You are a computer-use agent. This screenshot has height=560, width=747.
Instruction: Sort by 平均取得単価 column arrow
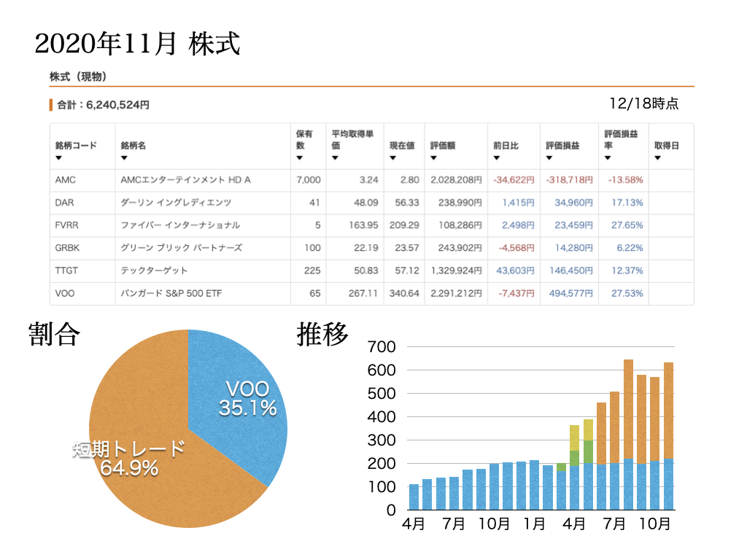click(x=336, y=158)
